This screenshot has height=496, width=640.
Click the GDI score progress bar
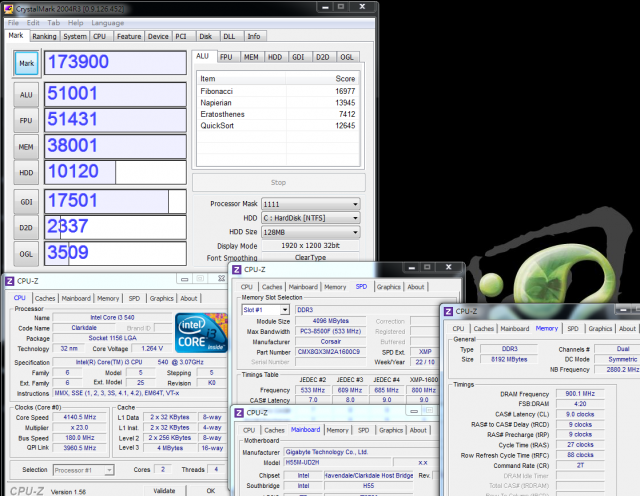pos(115,201)
